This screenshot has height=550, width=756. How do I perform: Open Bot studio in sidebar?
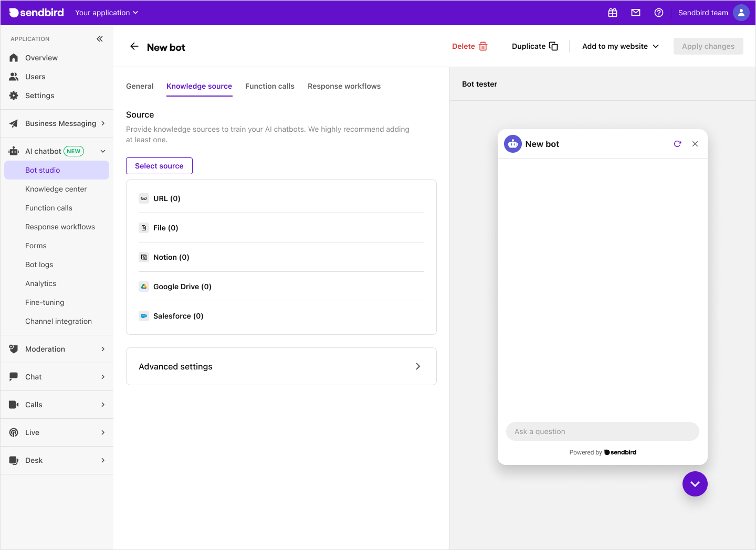(x=57, y=170)
